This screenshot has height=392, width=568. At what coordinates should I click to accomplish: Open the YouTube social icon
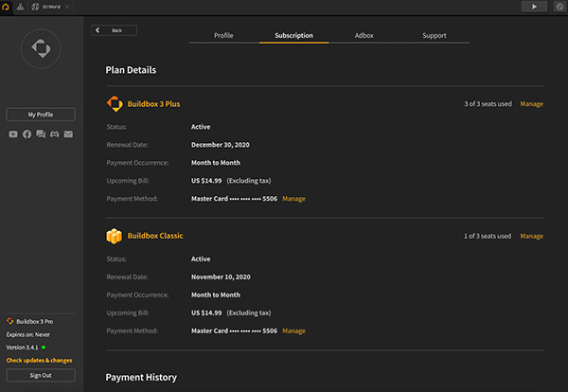13,134
